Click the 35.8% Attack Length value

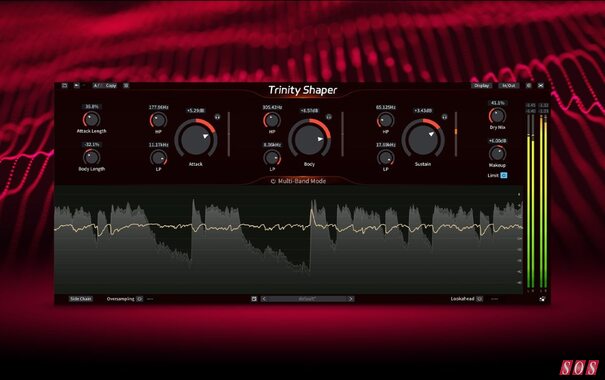point(91,106)
